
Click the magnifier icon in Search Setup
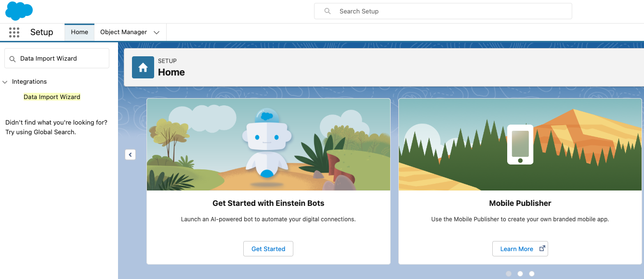click(x=328, y=11)
